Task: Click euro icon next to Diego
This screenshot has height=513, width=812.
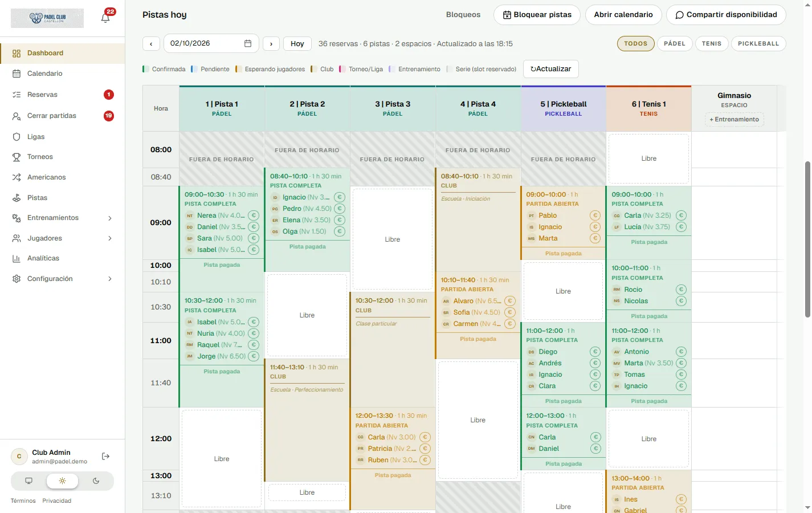Action: click(595, 352)
